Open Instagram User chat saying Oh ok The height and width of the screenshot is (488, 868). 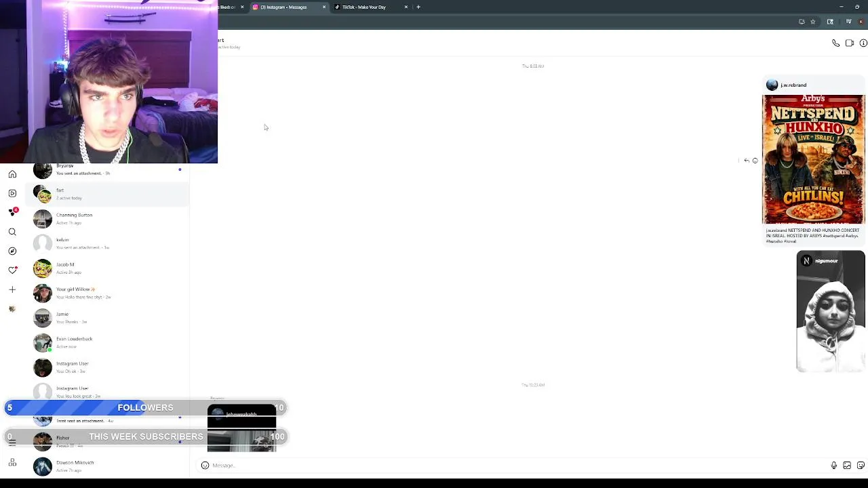(108, 367)
